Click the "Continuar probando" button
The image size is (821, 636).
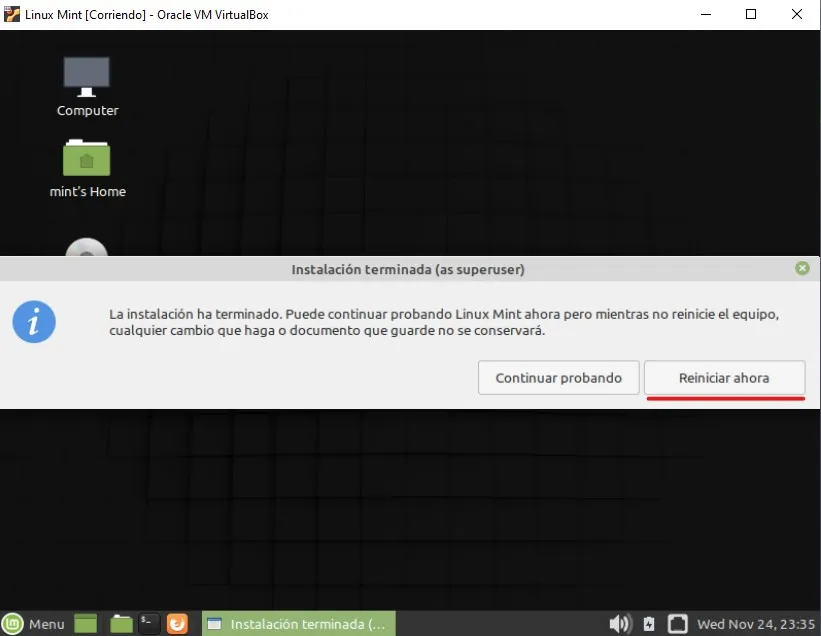[x=558, y=378]
